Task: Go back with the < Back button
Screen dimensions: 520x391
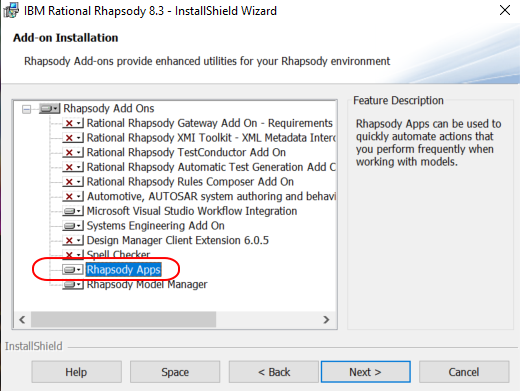Action: [274, 372]
